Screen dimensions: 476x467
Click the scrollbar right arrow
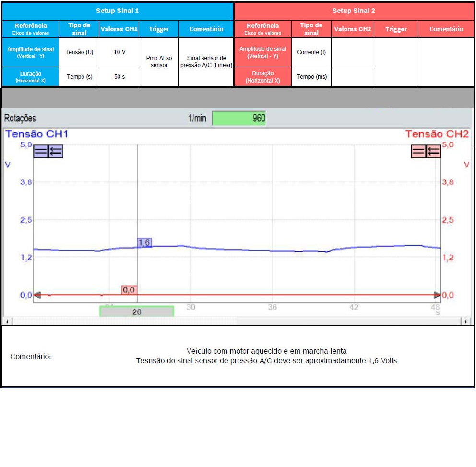pos(465,321)
